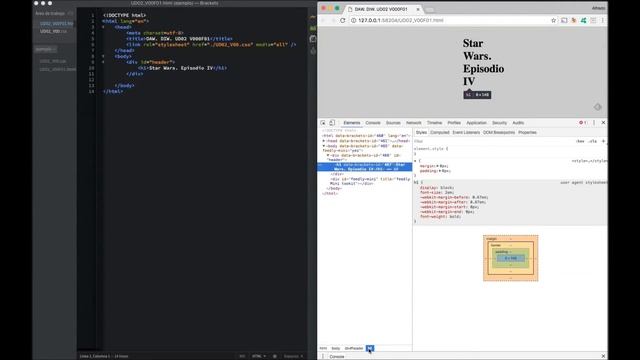Expand the head node in DOM tree

tap(324, 141)
